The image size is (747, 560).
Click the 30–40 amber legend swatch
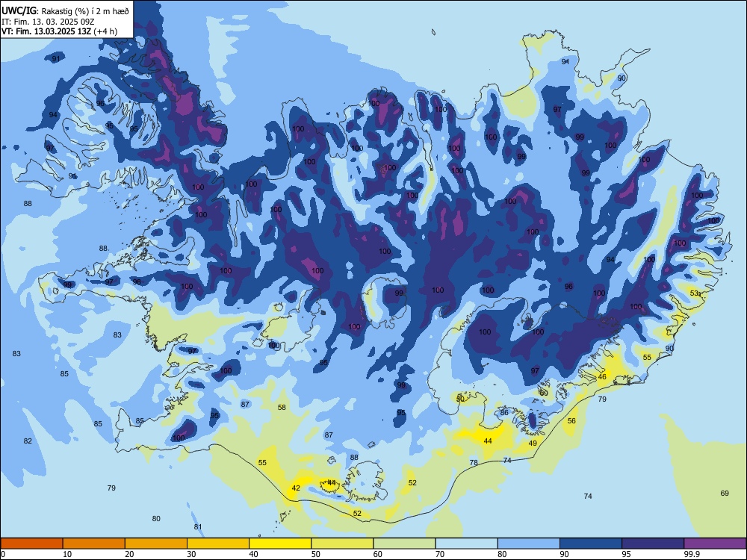tap(218, 544)
